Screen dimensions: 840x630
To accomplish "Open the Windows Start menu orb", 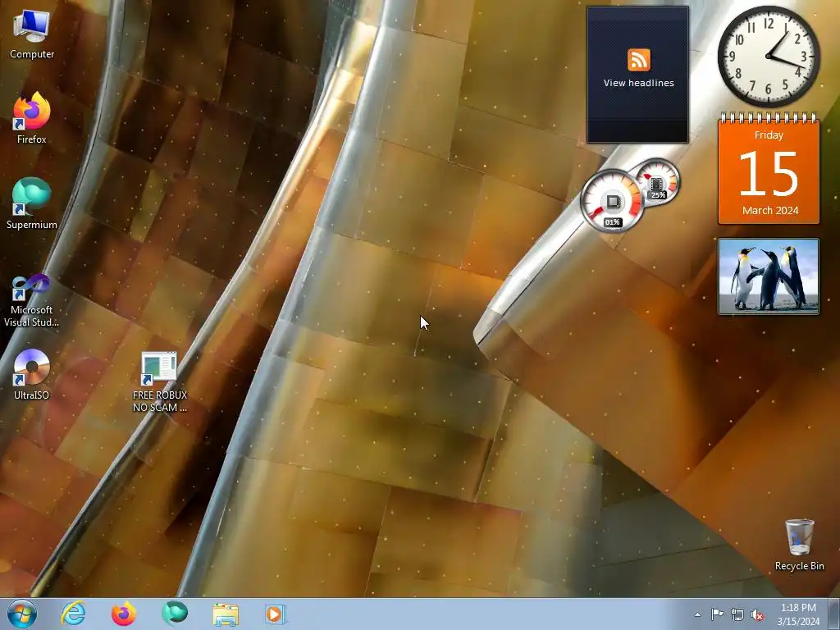I will (x=22, y=614).
